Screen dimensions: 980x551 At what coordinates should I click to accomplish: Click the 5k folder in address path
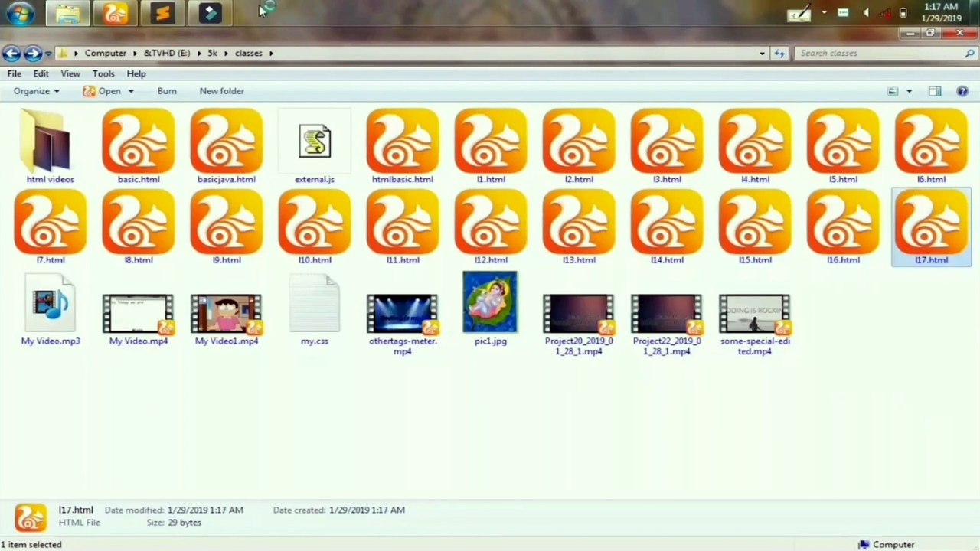tap(213, 53)
